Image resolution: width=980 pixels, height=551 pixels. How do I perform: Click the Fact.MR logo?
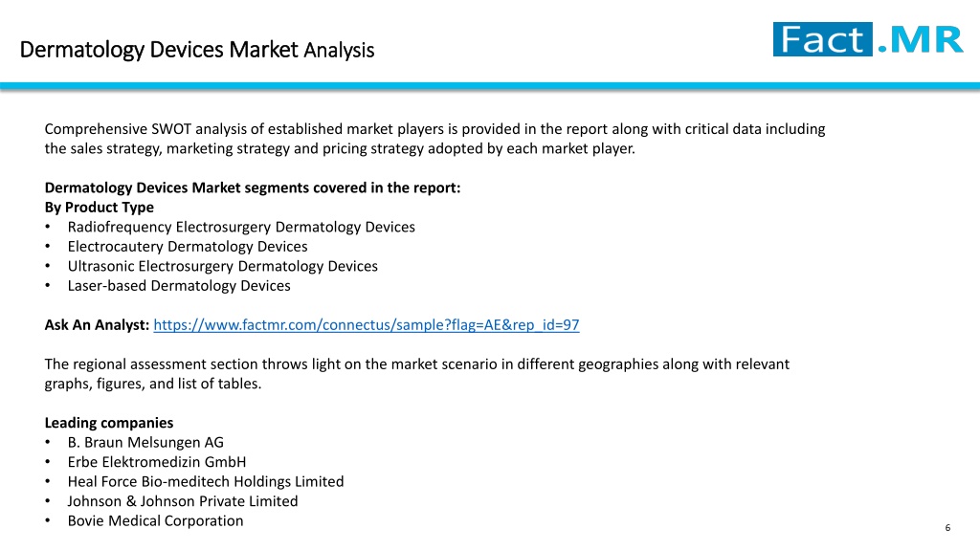867,39
